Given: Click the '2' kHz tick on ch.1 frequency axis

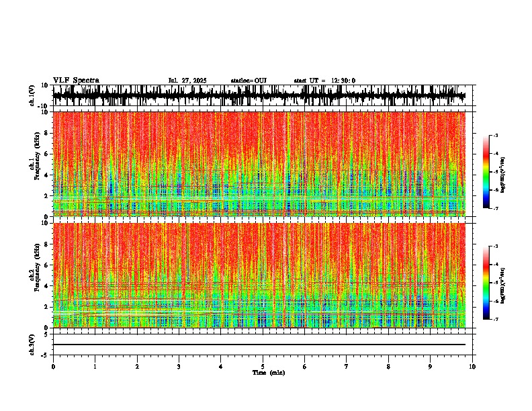Looking at the screenshot, I should point(47,195).
